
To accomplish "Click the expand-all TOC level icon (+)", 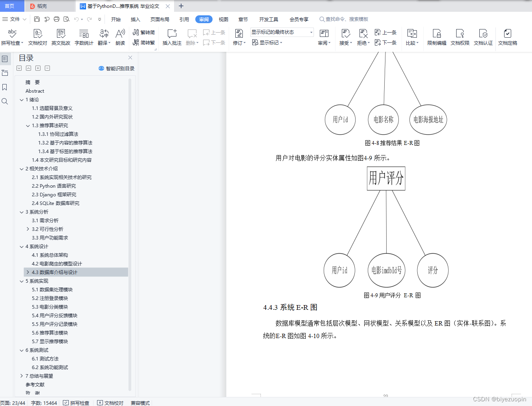I will (x=38, y=68).
